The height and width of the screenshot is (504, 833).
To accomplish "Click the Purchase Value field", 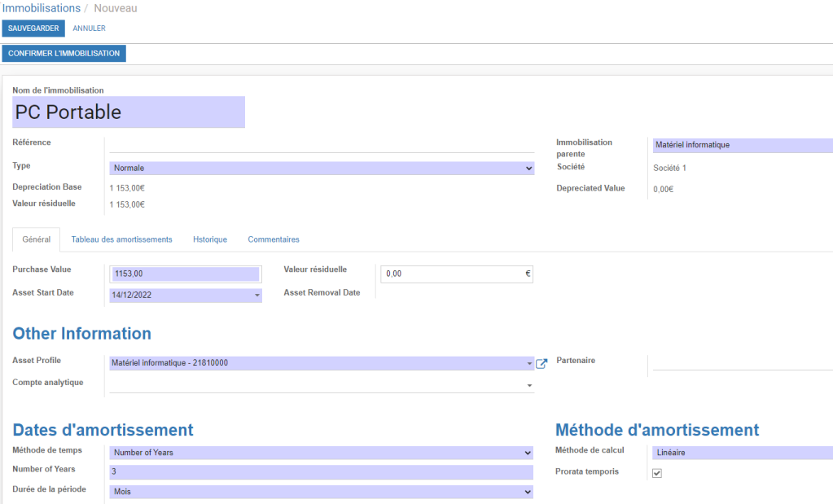I will point(186,274).
